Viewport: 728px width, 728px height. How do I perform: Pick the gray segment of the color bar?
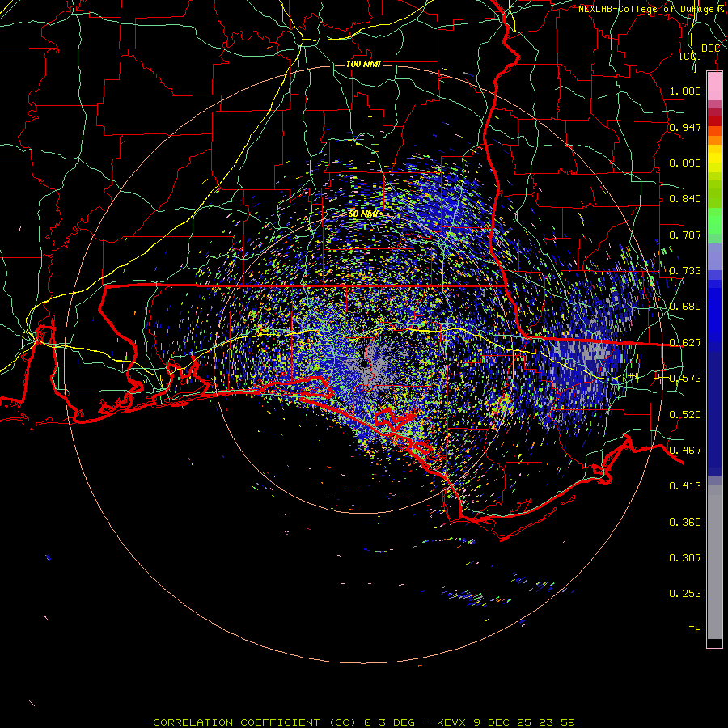714,562
